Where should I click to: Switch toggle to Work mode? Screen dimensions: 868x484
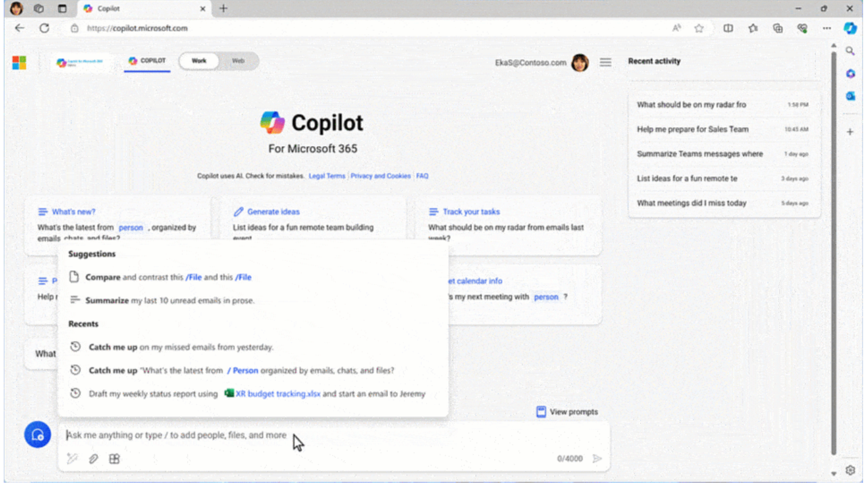point(199,61)
